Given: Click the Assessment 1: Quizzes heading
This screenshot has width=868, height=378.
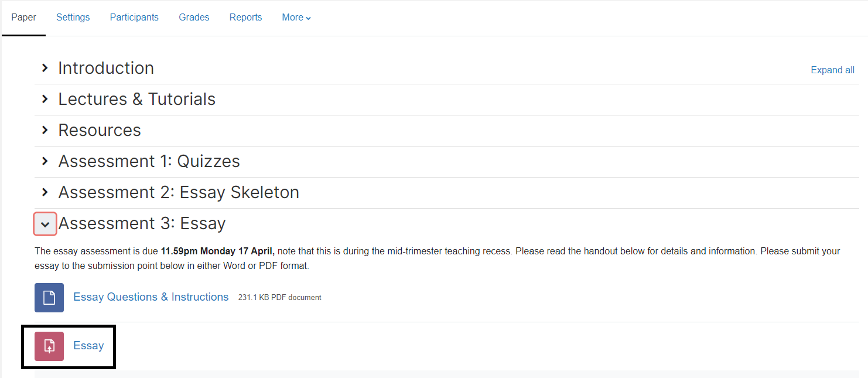Looking at the screenshot, I should (149, 161).
